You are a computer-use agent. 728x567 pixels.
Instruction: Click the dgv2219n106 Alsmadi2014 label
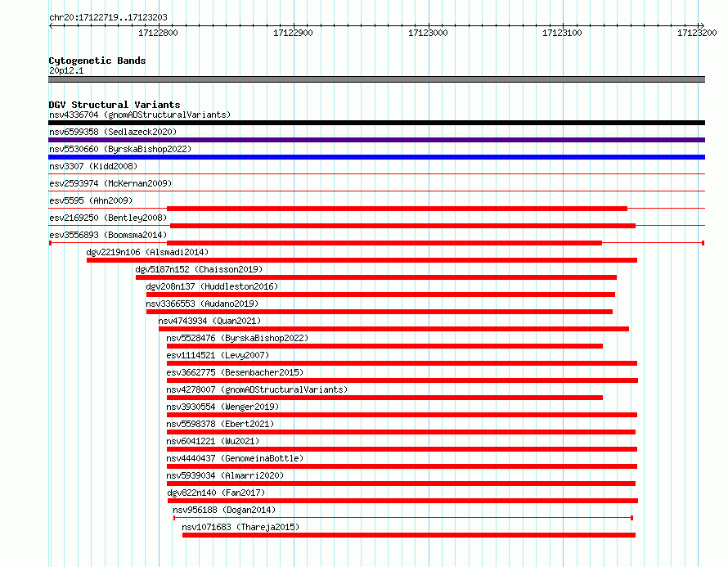point(147,252)
